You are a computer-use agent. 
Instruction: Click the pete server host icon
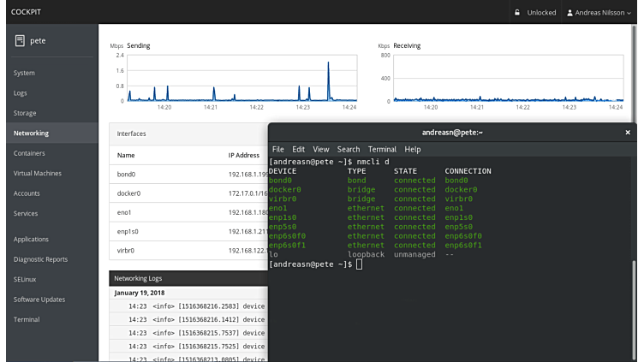click(20, 40)
